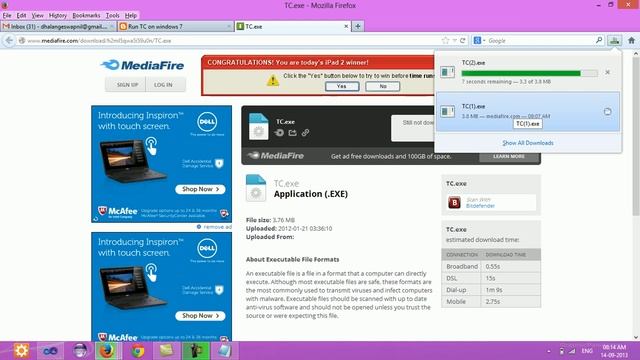640x360 pixels.
Task: Click the LEARN MORE button
Action: 509,156
